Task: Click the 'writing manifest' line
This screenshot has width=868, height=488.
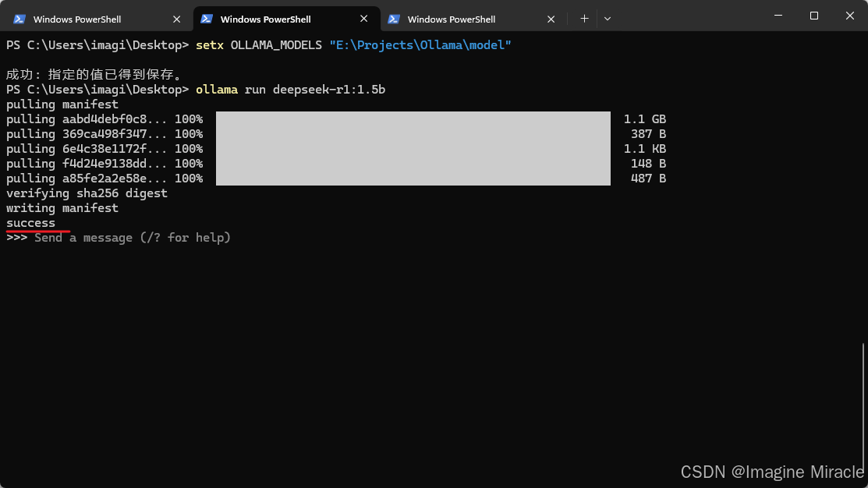Action: click(62, 208)
